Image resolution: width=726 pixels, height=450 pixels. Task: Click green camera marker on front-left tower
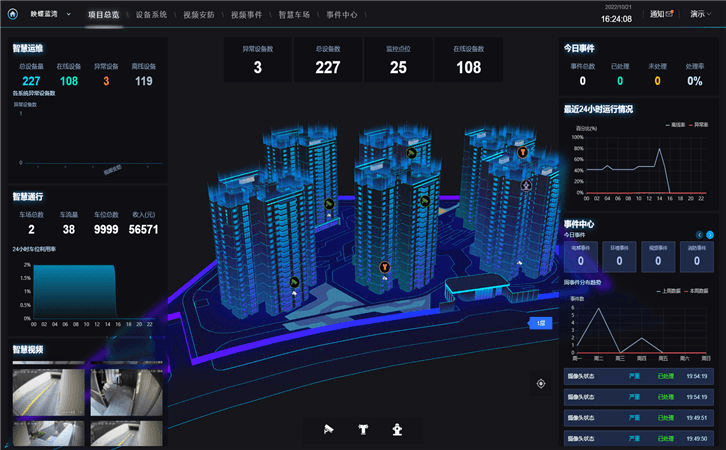click(294, 282)
